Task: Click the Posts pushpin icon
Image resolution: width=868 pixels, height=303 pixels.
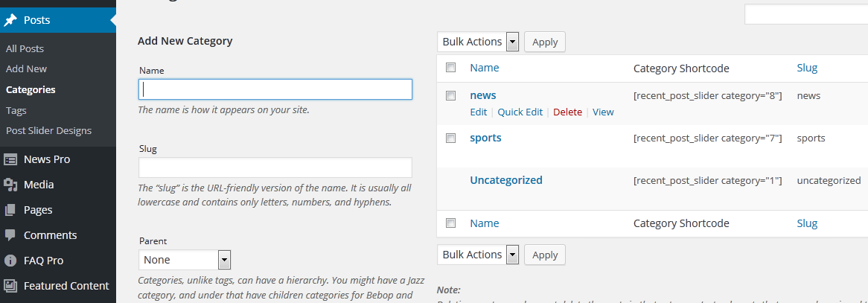Action: coord(10,21)
